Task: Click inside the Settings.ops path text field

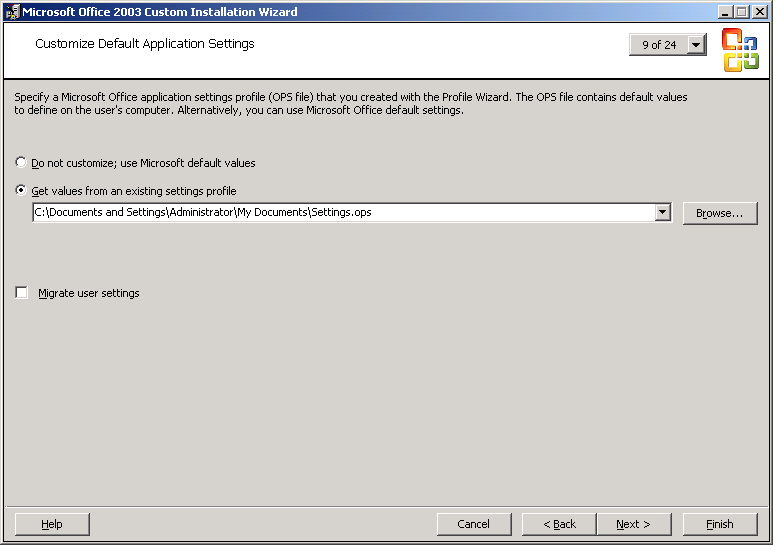Action: coord(340,212)
